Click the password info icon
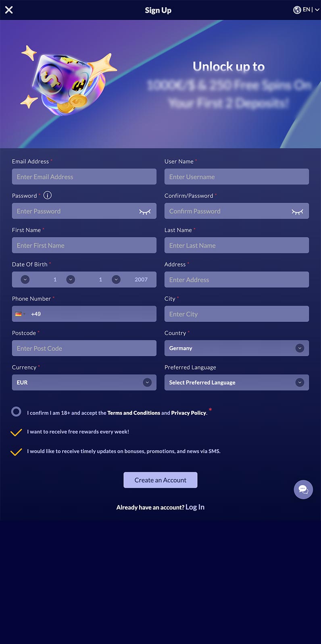 click(48, 195)
